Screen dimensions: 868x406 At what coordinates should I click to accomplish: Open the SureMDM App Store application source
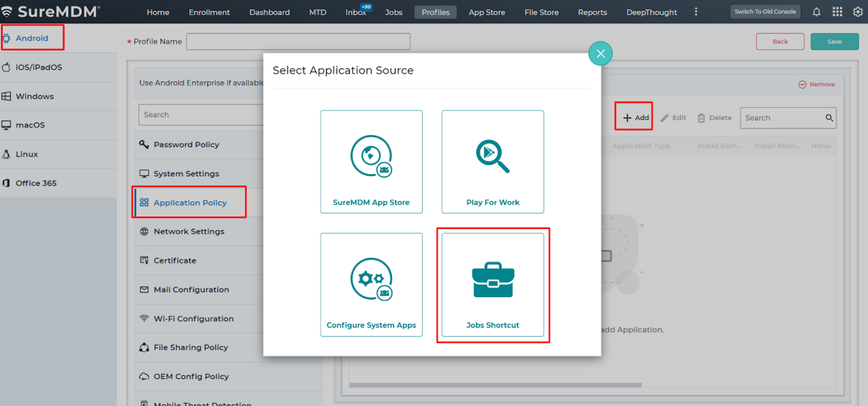[x=371, y=162]
